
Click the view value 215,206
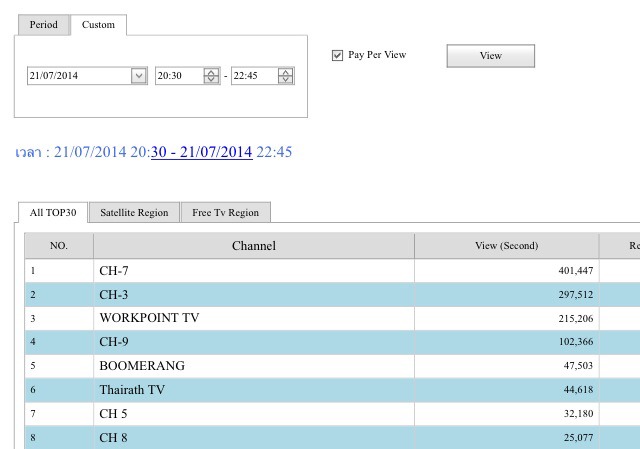[x=576, y=318]
